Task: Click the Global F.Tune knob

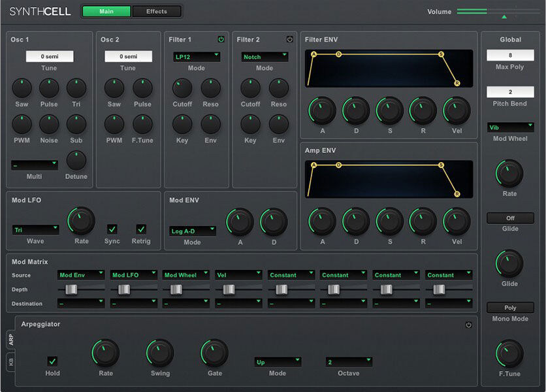Action: pyautogui.click(x=509, y=354)
